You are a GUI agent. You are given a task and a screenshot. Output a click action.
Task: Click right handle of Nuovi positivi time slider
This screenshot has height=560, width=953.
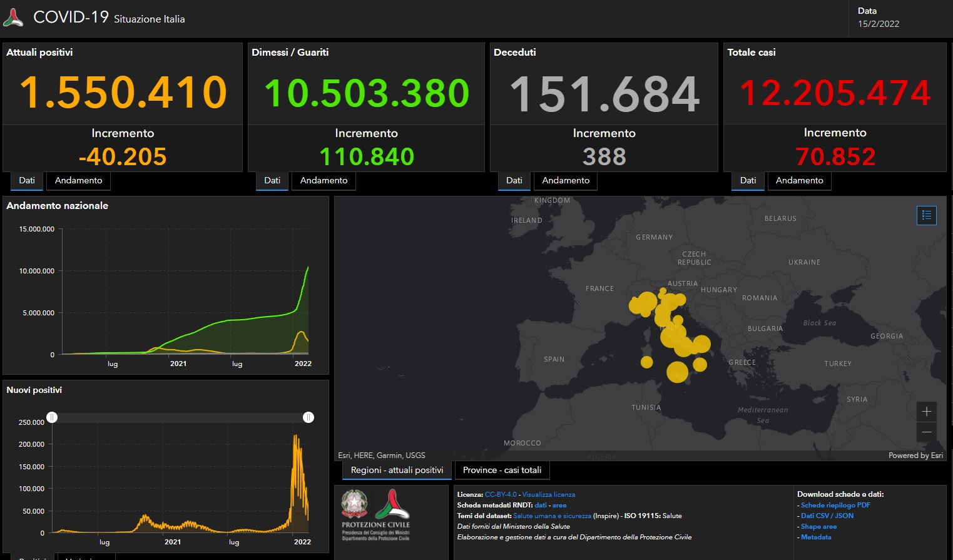[x=308, y=417]
